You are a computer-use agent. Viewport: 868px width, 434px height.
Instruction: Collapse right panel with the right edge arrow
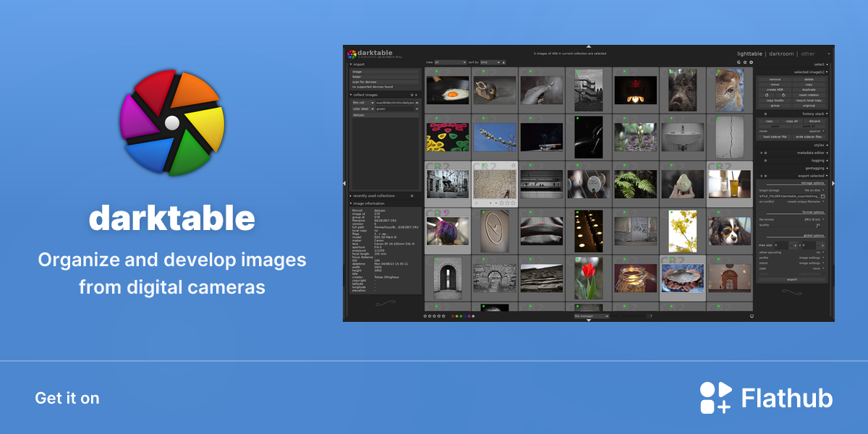pyautogui.click(x=833, y=184)
